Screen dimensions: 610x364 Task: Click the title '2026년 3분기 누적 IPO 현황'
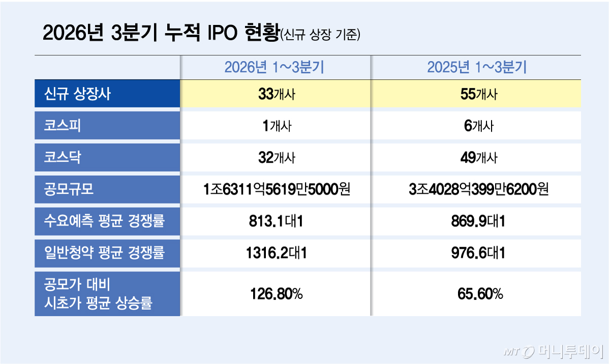point(162,33)
